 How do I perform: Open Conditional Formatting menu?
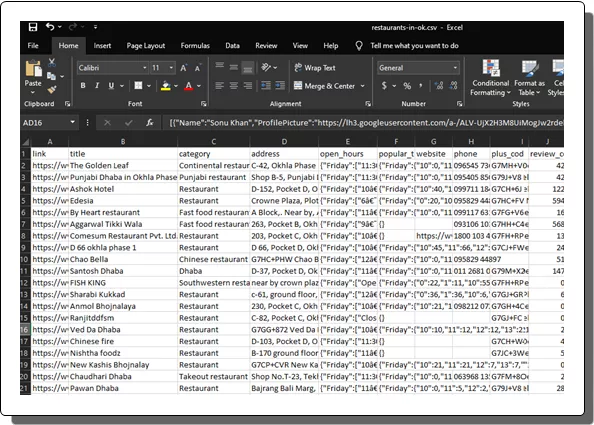[491, 78]
